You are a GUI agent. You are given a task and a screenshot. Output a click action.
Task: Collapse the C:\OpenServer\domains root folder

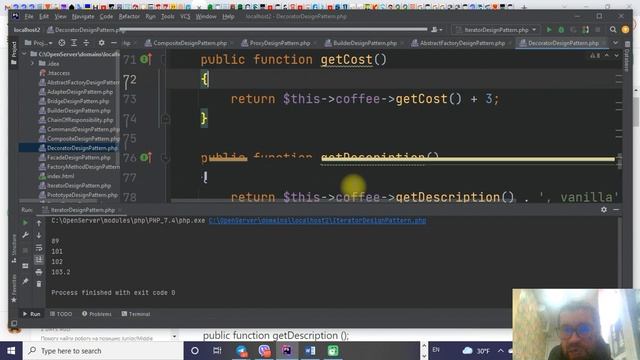coord(24,54)
